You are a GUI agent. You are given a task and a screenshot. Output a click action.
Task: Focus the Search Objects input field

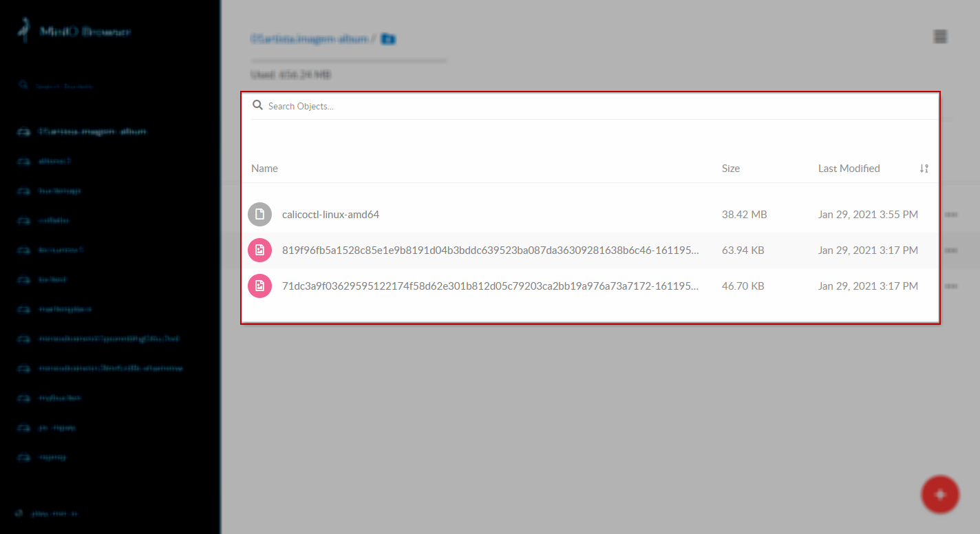(x=601, y=106)
